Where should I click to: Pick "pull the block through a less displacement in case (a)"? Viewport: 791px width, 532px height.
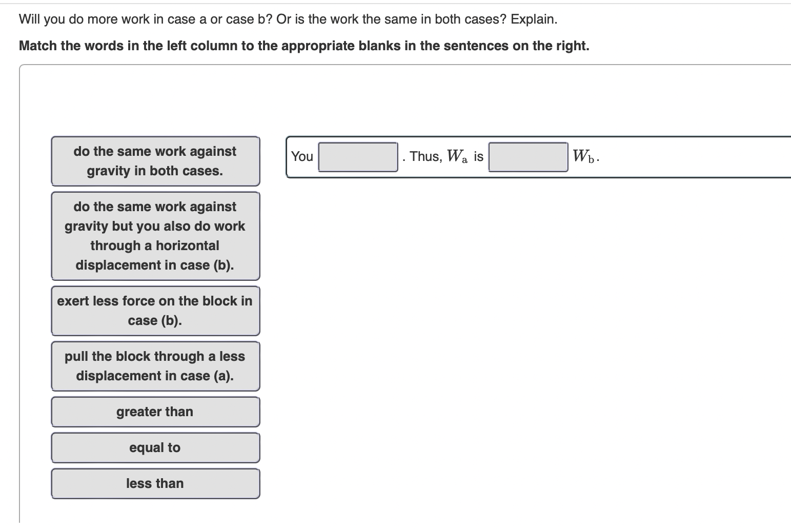point(155,366)
